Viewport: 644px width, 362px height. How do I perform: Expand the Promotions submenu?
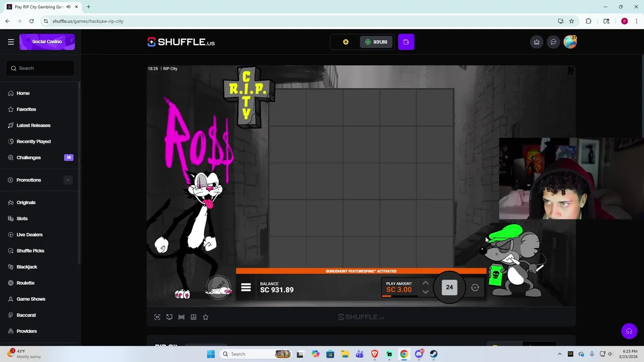pyautogui.click(x=68, y=180)
